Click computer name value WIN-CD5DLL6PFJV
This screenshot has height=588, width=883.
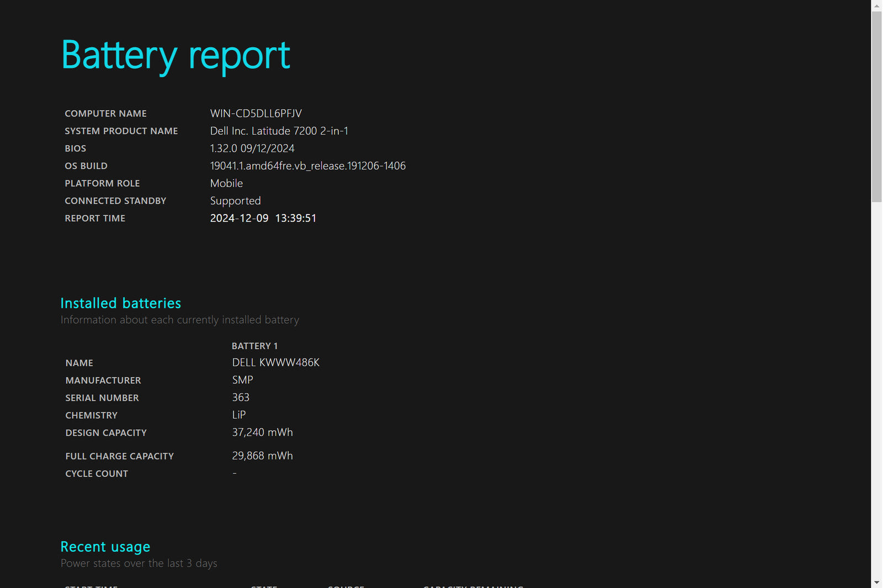click(256, 114)
